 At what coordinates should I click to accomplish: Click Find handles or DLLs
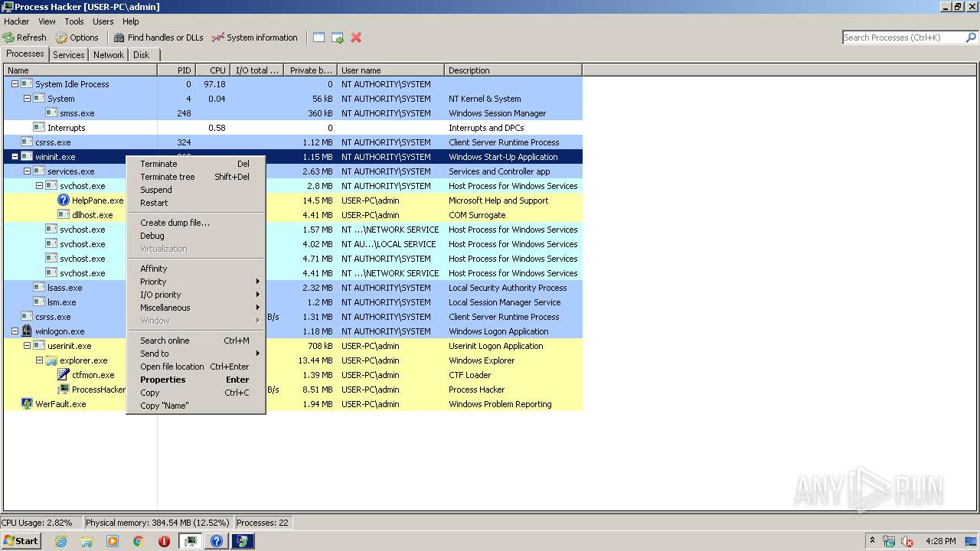tap(158, 37)
